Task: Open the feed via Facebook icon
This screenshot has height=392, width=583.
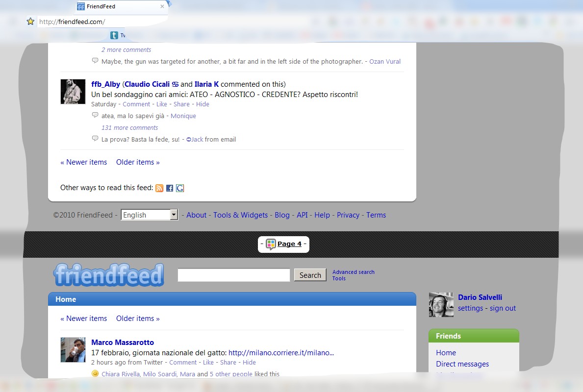Action: click(170, 188)
